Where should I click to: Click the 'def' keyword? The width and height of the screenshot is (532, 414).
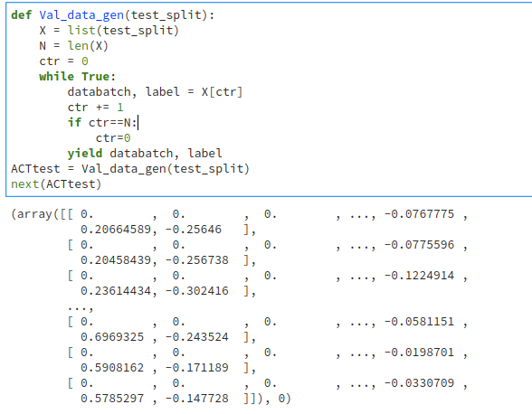pyautogui.click(x=22, y=15)
